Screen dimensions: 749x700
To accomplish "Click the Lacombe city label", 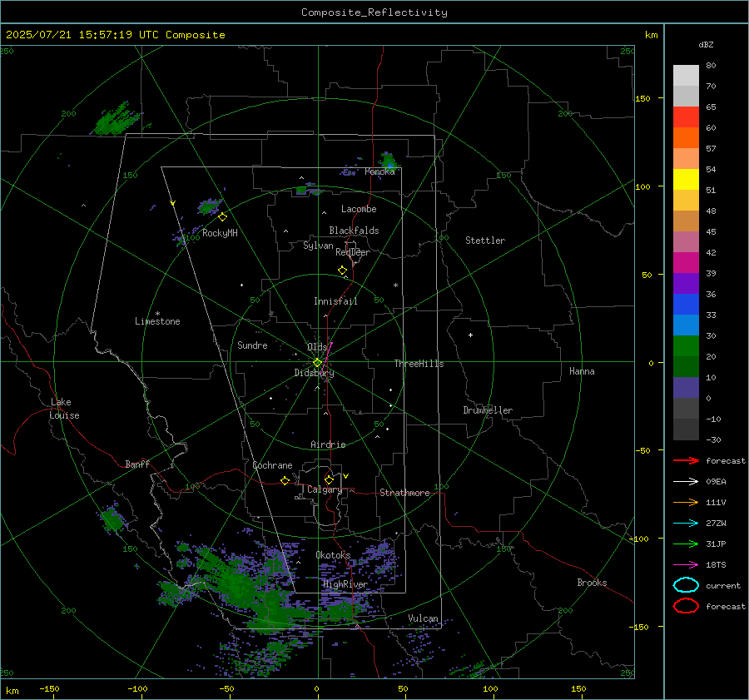I will [359, 209].
